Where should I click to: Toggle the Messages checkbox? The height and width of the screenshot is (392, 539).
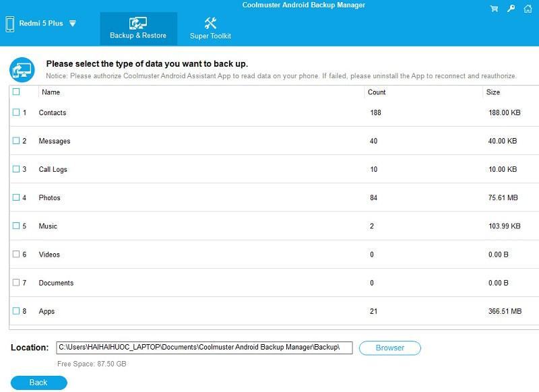pyautogui.click(x=16, y=141)
